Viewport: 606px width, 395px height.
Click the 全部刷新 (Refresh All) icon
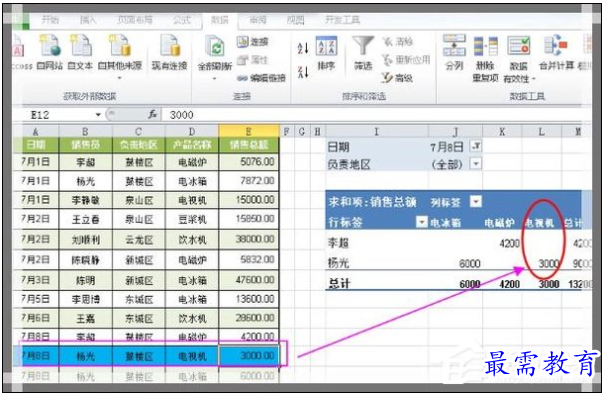(215, 52)
